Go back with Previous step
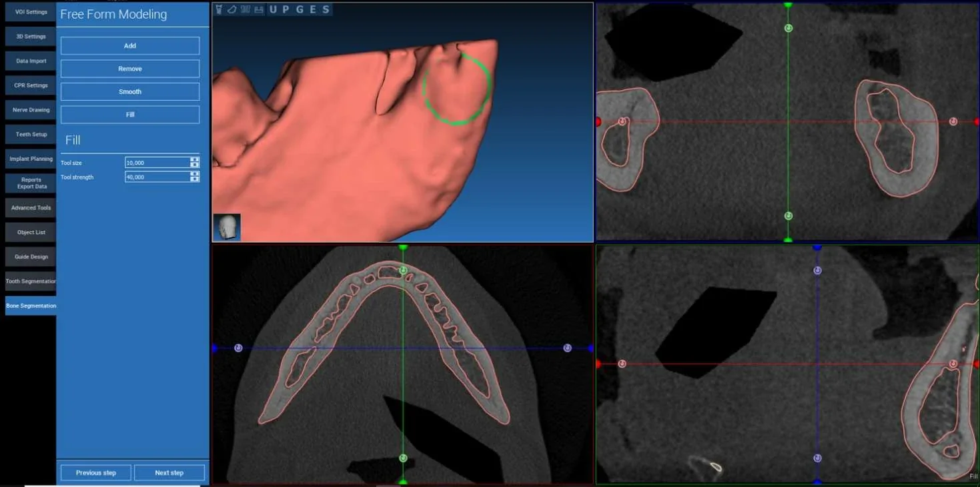This screenshot has height=487, width=980. click(x=96, y=473)
